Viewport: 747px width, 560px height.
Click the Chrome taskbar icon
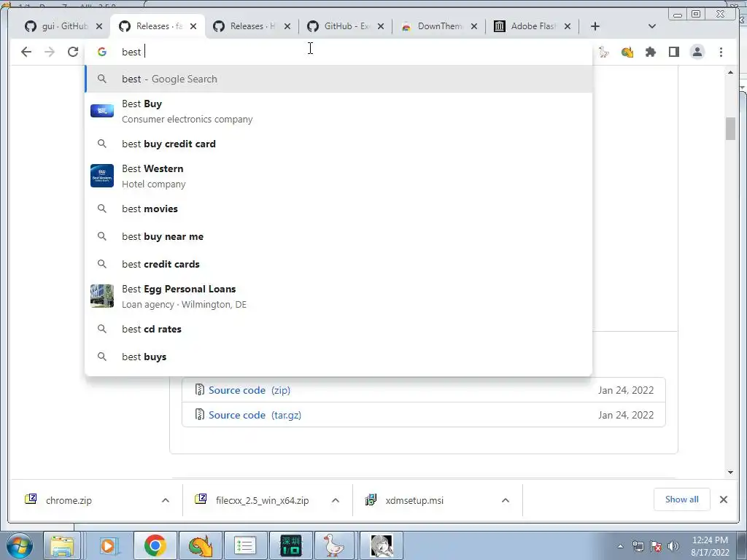[x=155, y=545]
